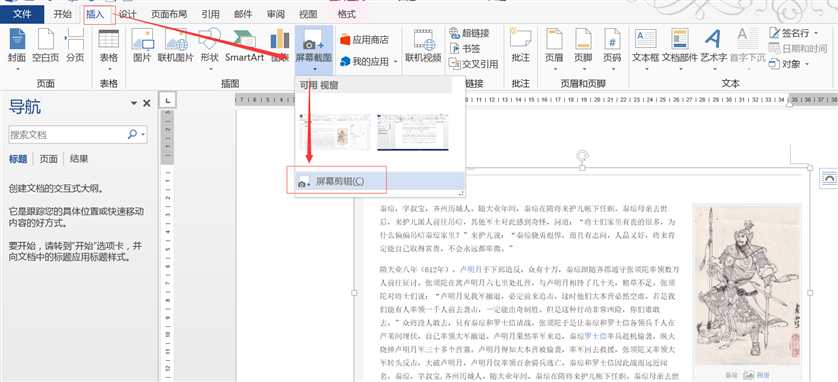Select Screen Clipping (屏幕剪辑) menu entry
Screen dimensions: 838x382
(379, 181)
